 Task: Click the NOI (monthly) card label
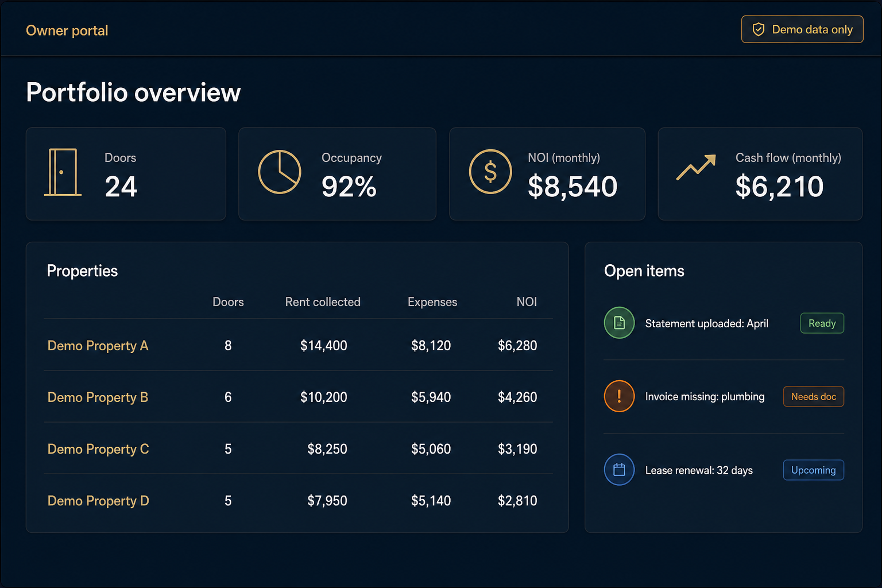564,158
